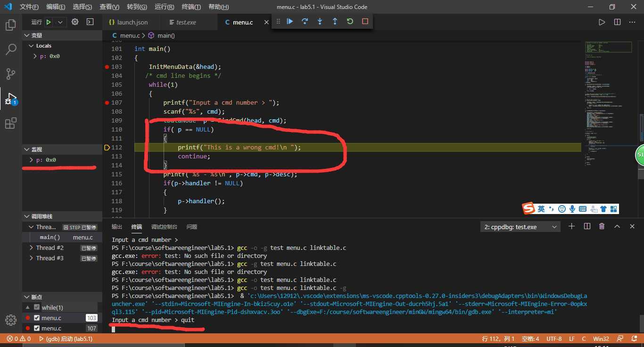Click the green Restart debugging icon
This screenshot has height=347, width=644.
tap(350, 21)
